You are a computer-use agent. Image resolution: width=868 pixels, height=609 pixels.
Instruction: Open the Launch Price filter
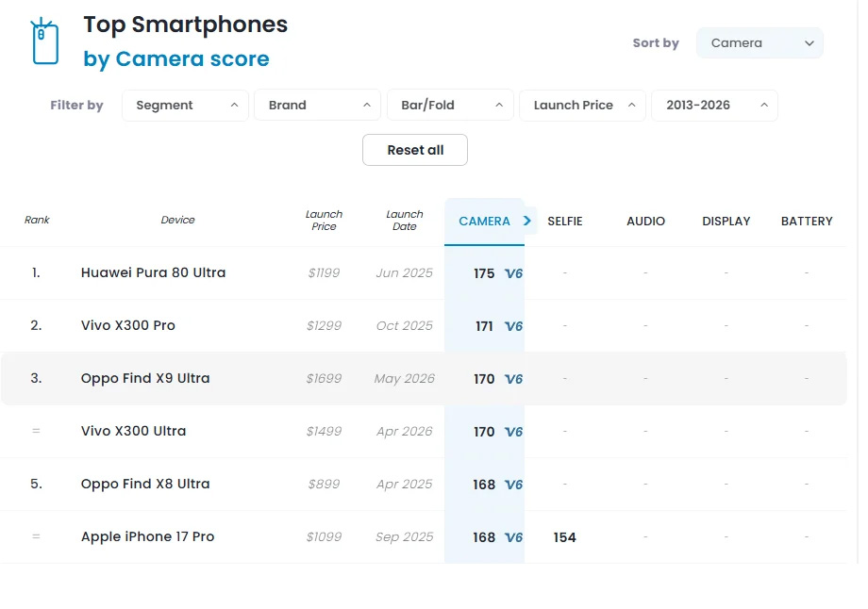pyautogui.click(x=582, y=105)
